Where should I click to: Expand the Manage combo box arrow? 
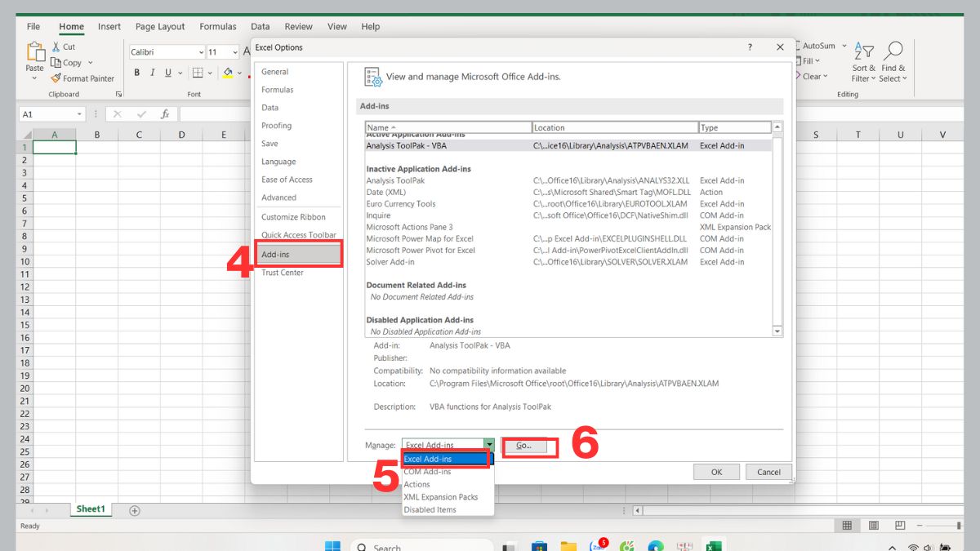(488, 445)
